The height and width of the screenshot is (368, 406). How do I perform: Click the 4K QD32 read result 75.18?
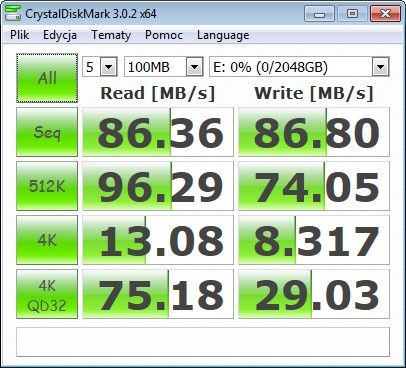(x=158, y=294)
